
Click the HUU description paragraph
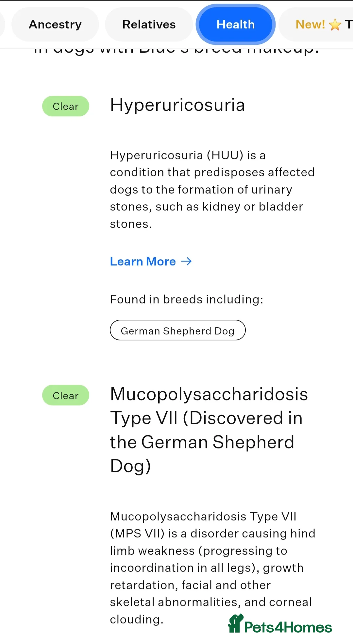pos(212,189)
